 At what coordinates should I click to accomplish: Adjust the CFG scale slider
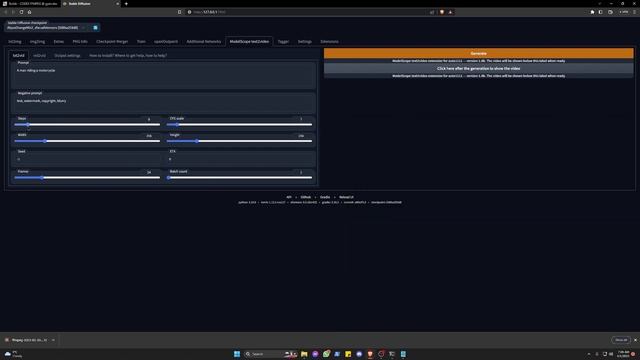coord(239,124)
